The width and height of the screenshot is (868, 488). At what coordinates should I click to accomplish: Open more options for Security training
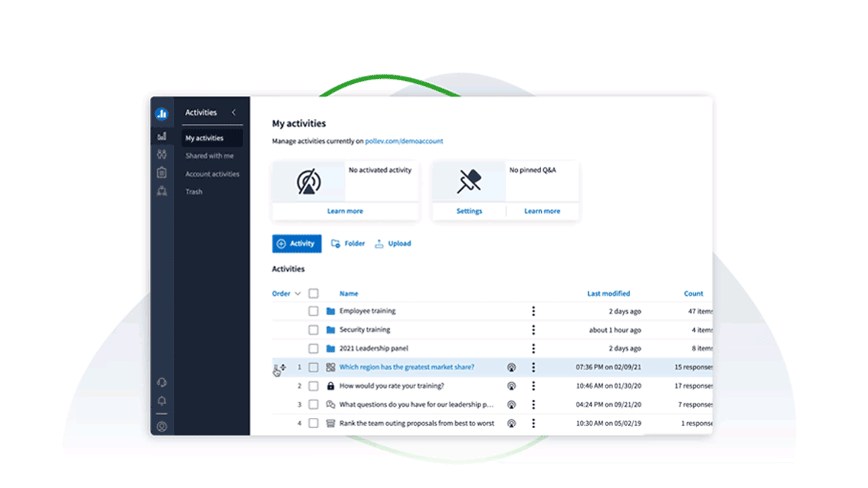(533, 330)
